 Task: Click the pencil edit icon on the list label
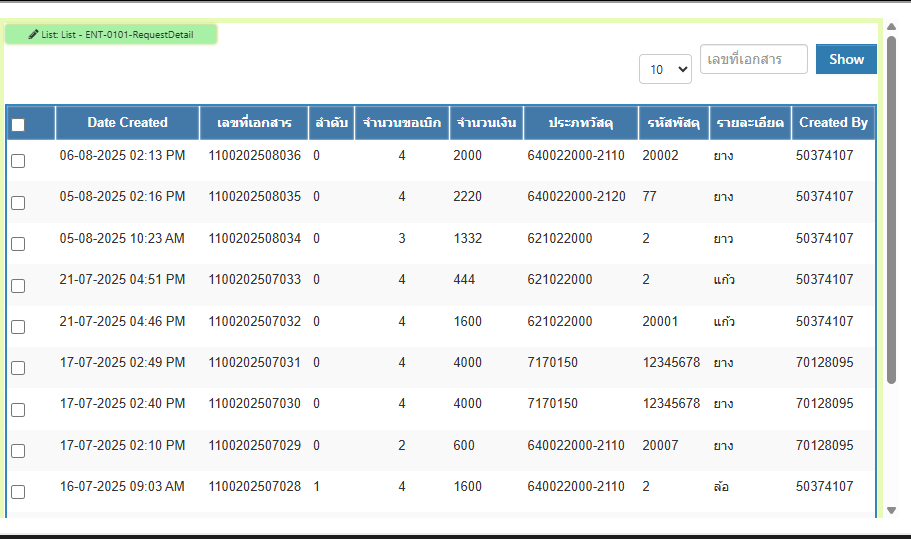tap(34, 34)
